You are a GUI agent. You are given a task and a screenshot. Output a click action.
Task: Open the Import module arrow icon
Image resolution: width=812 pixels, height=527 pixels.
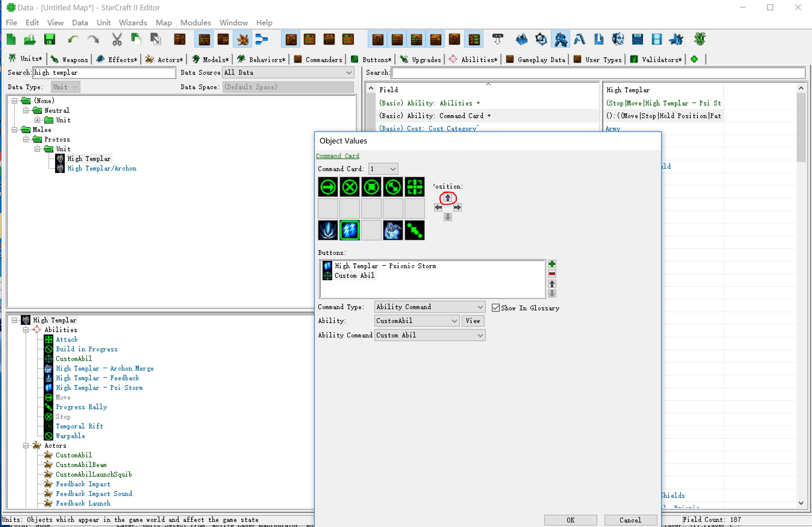click(x=599, y=39)
